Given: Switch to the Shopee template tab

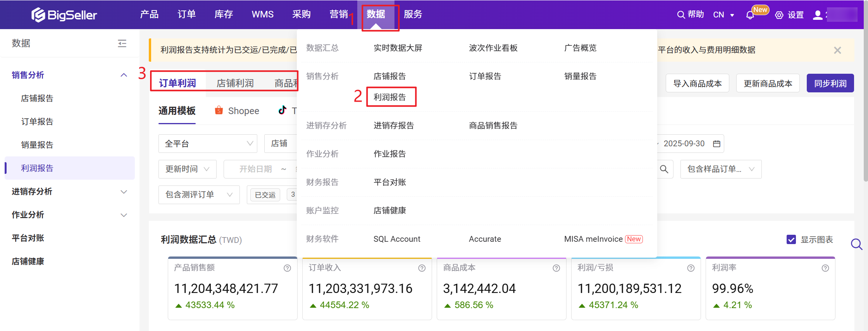Looking at the screenshot, I should point(237,111).
